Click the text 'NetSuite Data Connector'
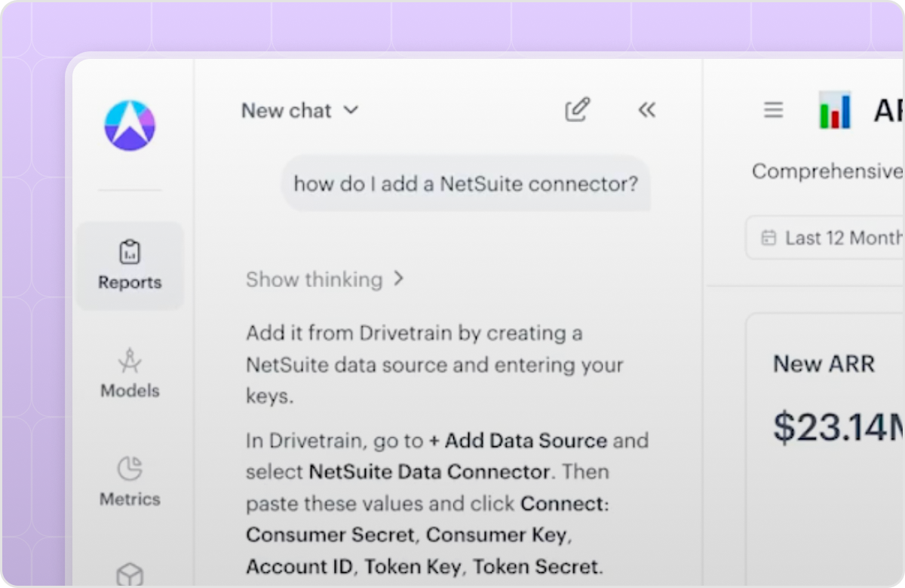Image resolution: width=905 pixels, height=588 pixels. pyautogui.click(x=430, y=472)
